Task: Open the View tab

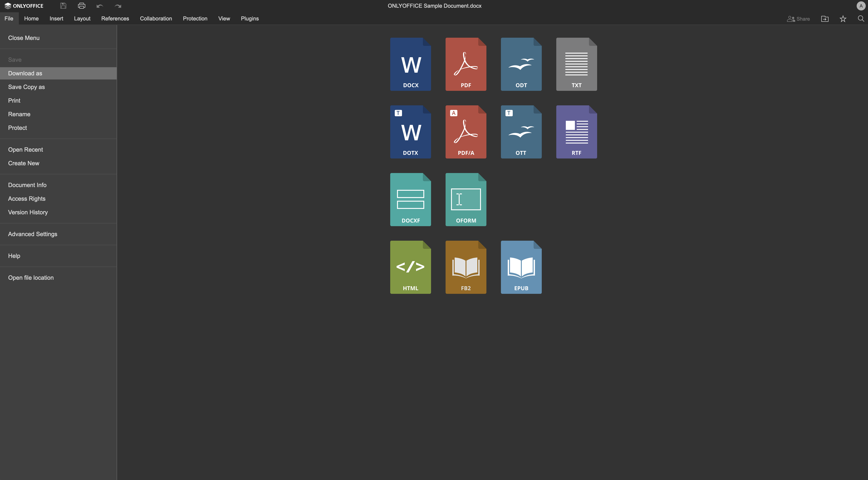Action: pos(224,19)
